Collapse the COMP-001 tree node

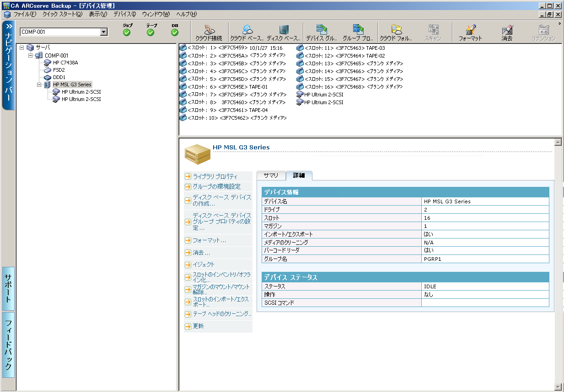(30, 55)
